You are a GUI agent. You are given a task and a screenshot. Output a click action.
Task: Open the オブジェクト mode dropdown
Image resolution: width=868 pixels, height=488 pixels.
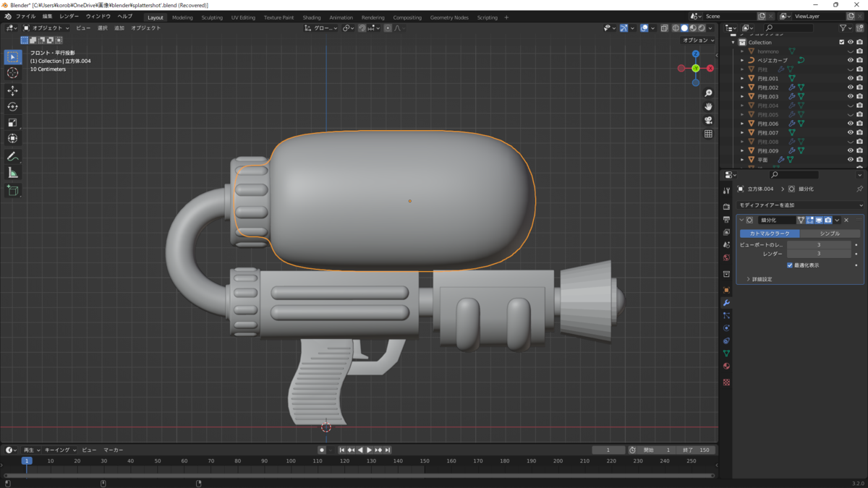coord(46,28)
